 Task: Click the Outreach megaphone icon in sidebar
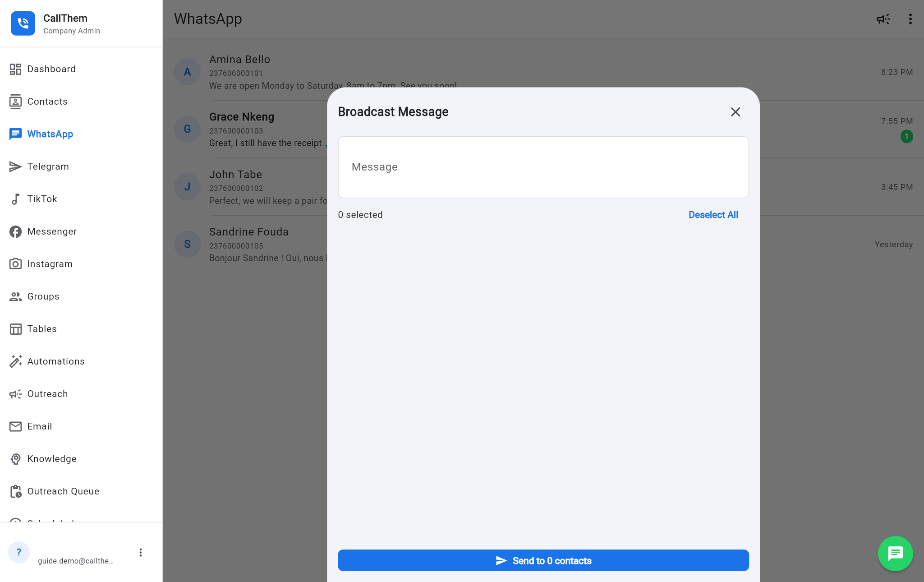[x=15, y=394]
